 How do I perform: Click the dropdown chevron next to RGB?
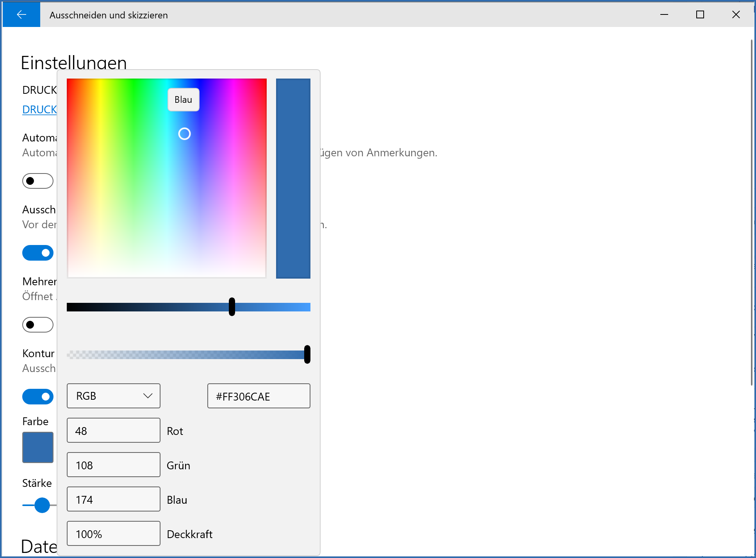click(148, 396)
